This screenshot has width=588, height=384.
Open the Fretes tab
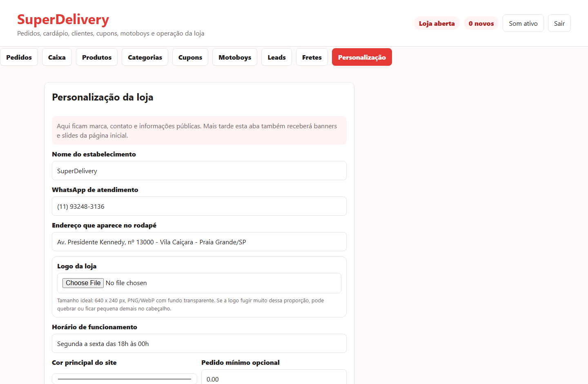(312, 57)
